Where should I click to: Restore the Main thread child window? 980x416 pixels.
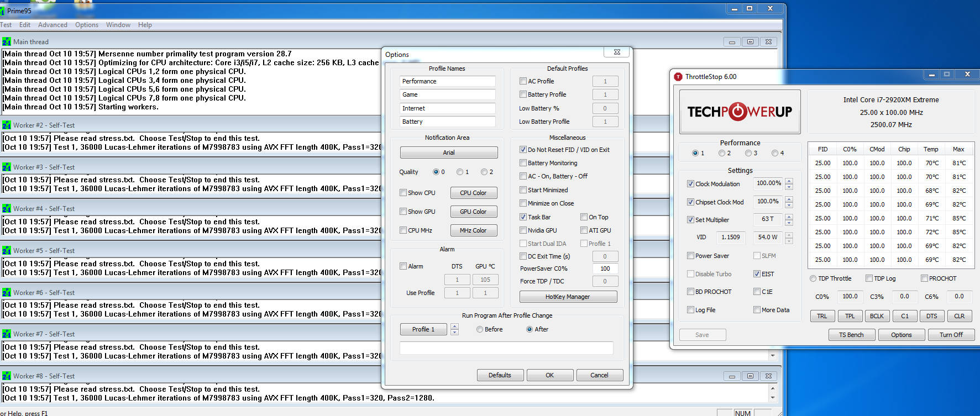coord(750,42)
